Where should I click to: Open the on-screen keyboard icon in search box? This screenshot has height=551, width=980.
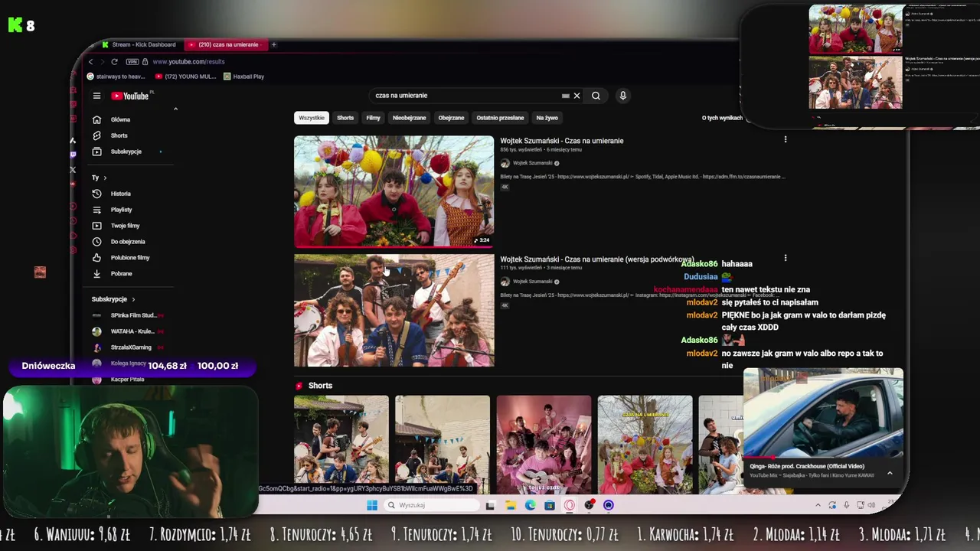pyautogui.click(x=565, y=96)
